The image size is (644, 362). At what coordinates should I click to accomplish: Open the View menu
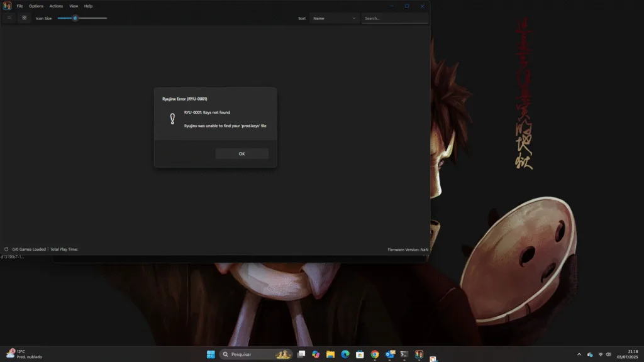point(74,6)
